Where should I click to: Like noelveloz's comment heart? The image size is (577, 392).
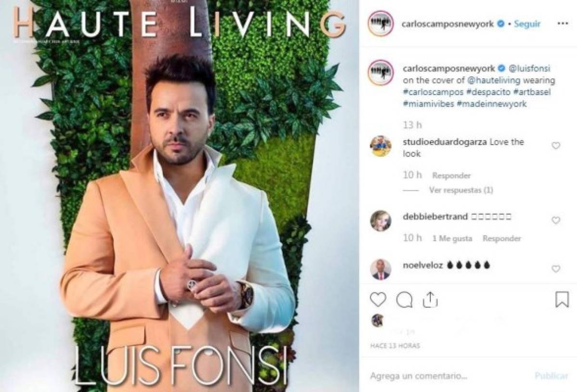click(555, 269)
